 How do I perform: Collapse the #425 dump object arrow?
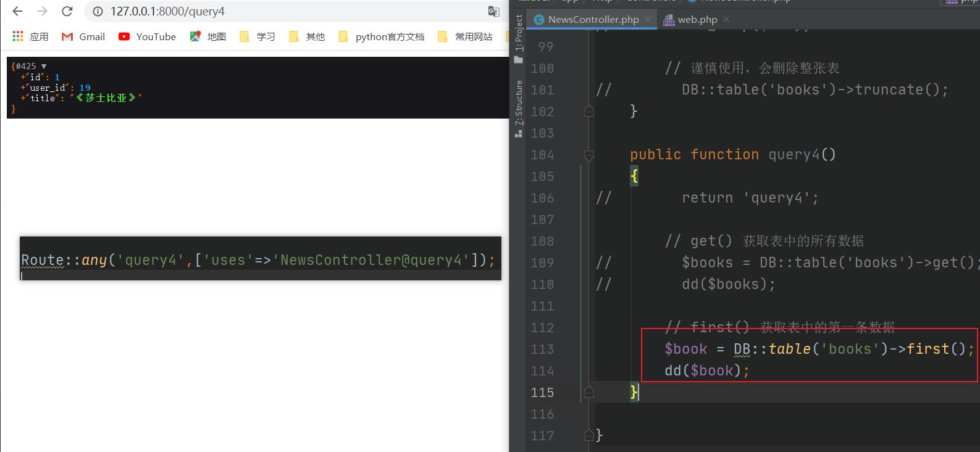pos(44,66)
